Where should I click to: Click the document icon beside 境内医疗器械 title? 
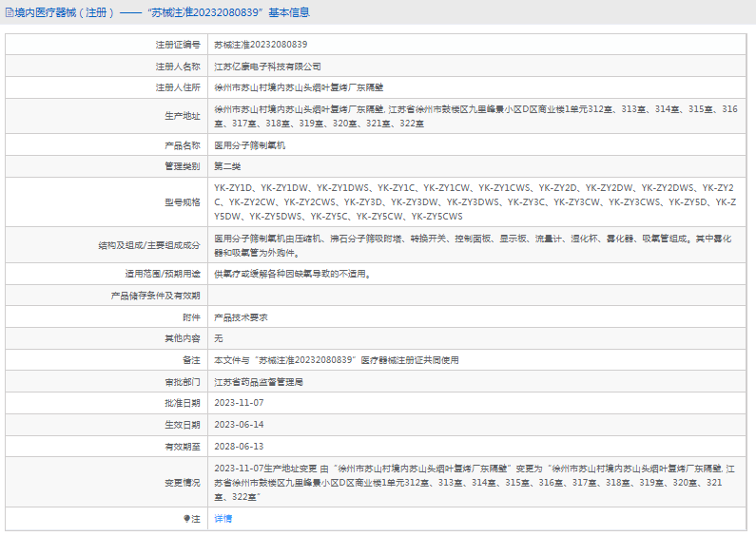(x=10, y=13)
